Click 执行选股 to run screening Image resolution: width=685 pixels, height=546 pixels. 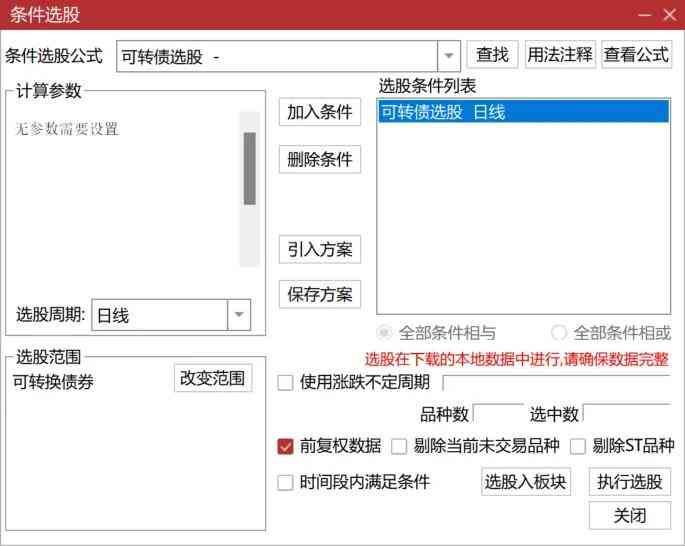pos(629,482)
